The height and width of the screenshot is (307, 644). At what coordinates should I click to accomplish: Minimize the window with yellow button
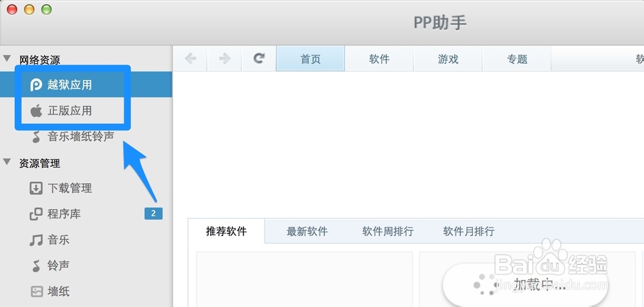click(x=29, y=9)
